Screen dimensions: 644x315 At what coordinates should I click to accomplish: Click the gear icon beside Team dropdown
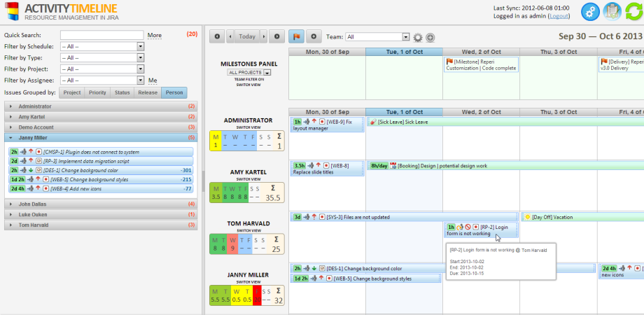click(418, 37)
